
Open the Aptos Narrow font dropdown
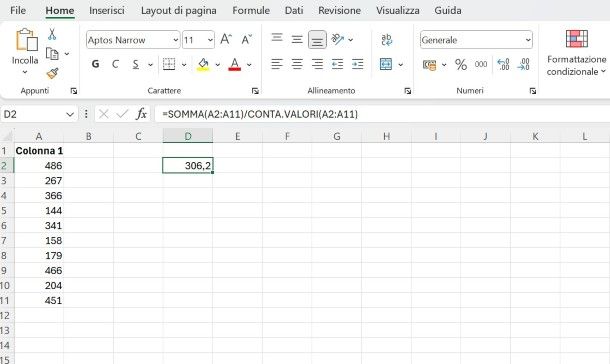175,40
